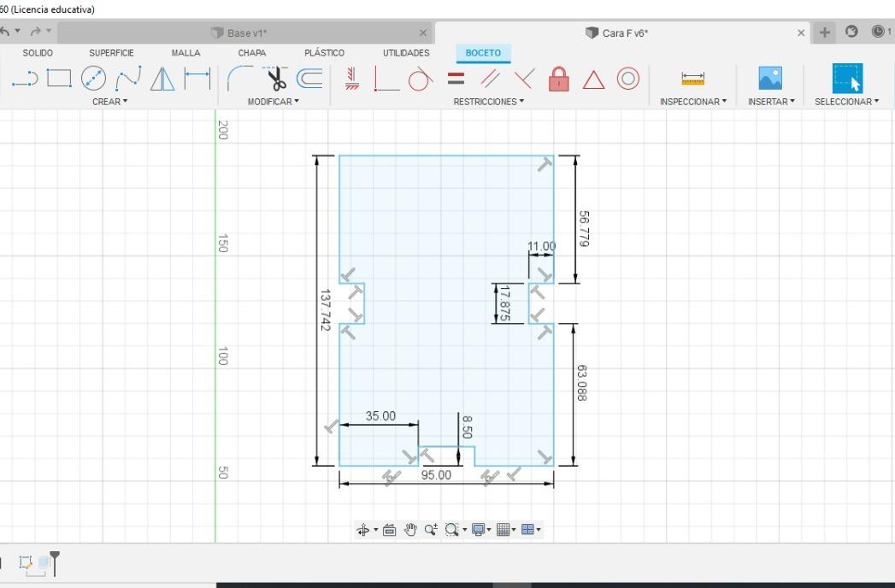Insert an image with the Insertar icon
The image size is (895, 588).
[770, 79]
